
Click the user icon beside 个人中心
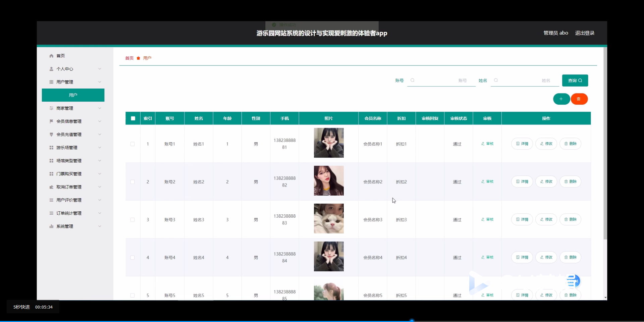pos(51,69)
